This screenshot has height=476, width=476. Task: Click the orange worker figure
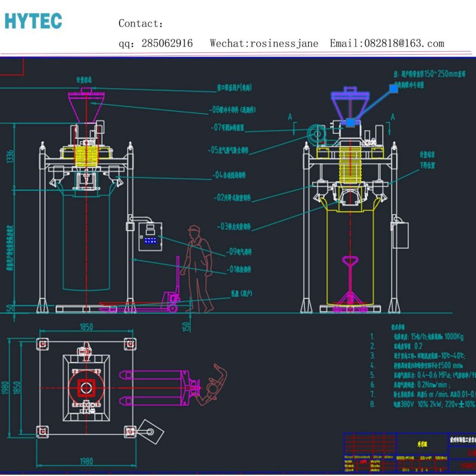[196, 268]
